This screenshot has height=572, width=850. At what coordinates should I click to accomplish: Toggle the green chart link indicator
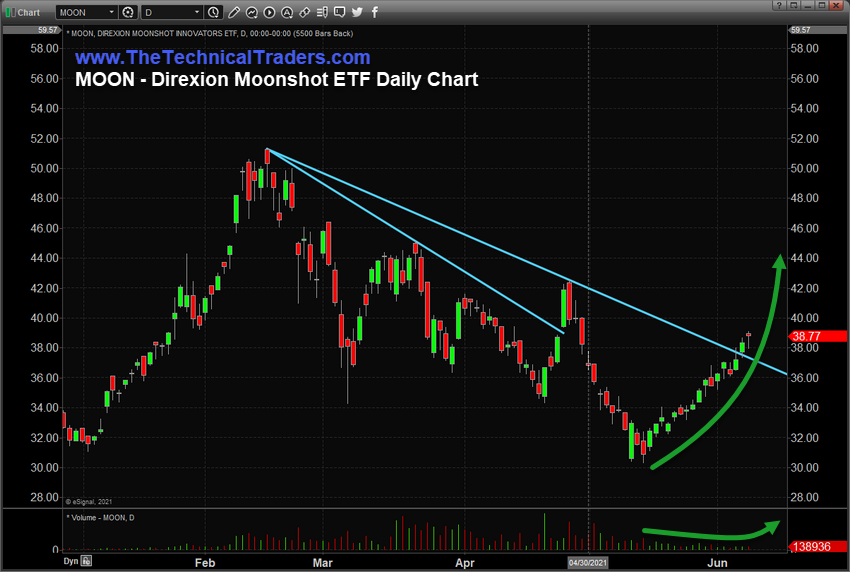(x=10, y=12)
